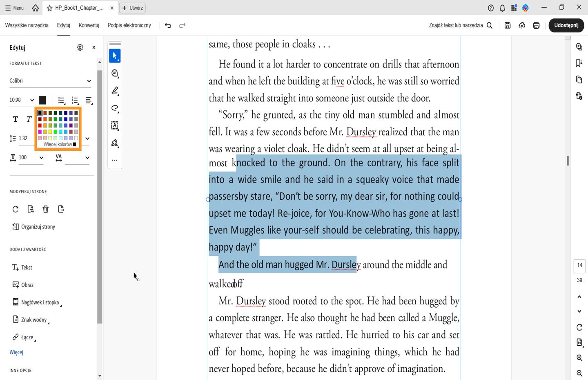Go to previous page chevron up
The image size is (588, 380).
[x=579, y=297]
